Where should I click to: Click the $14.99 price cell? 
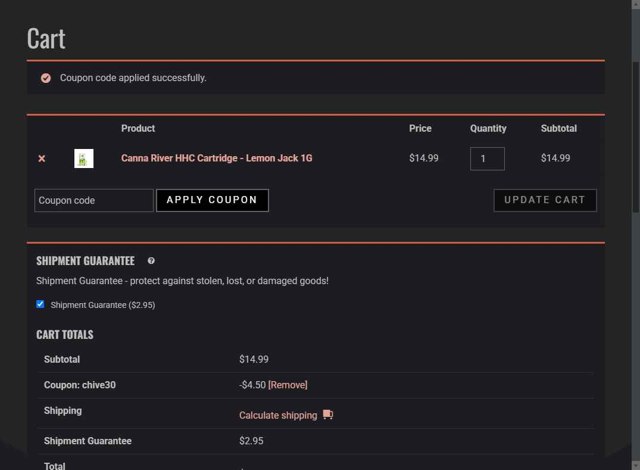424,158
